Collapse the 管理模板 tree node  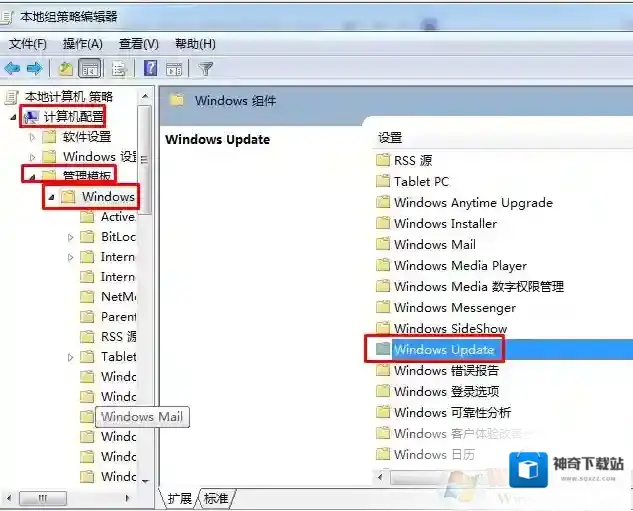[x=32, y=177]
